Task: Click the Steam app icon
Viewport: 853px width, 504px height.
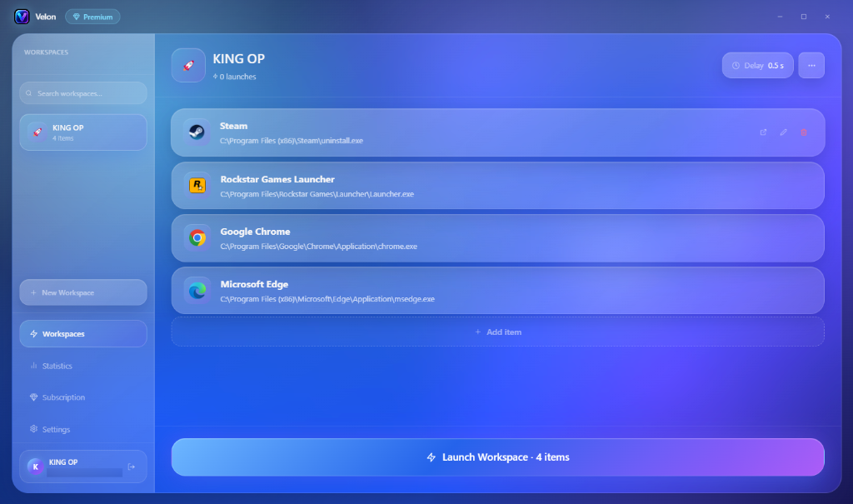Action: coord(197,132)
